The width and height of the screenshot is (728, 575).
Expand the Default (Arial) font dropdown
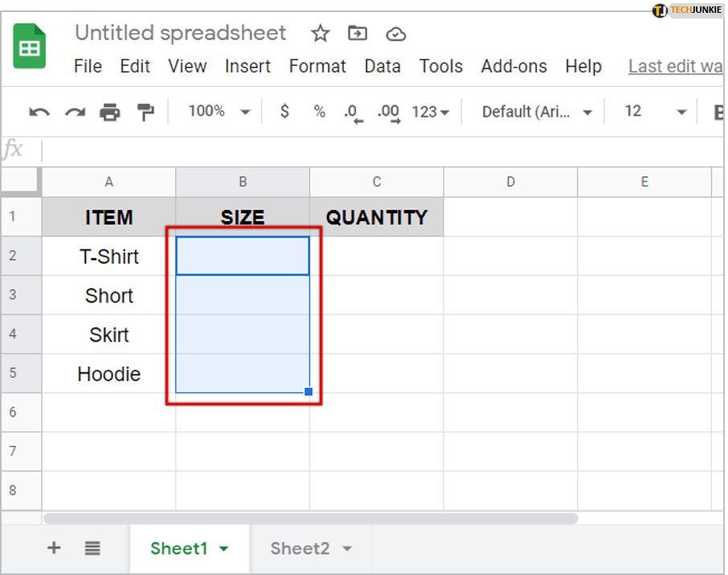pos(537,113)
